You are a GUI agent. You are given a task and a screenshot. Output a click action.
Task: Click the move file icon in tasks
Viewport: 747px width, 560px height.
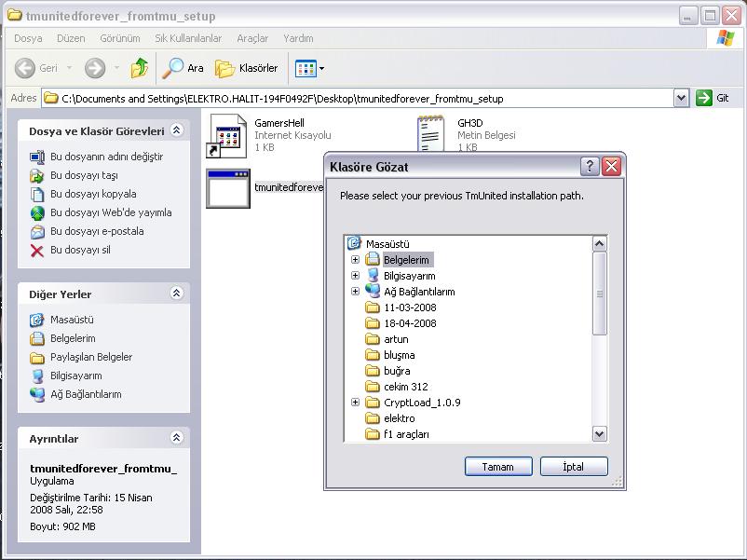point(37,176)
